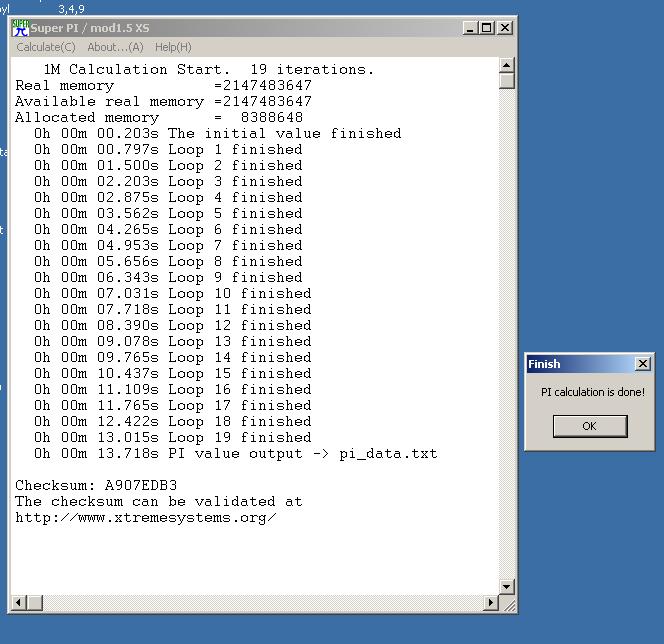The image size is (664, 644).
Task: Click the vertical scrollbar up arrow
Action: click(x=506, y=65)
